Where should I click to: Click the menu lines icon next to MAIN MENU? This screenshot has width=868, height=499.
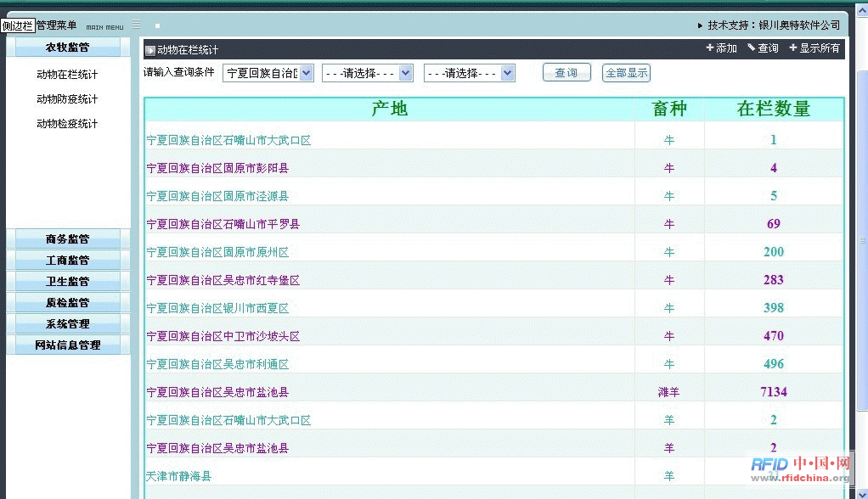click(x=136, y=25)
